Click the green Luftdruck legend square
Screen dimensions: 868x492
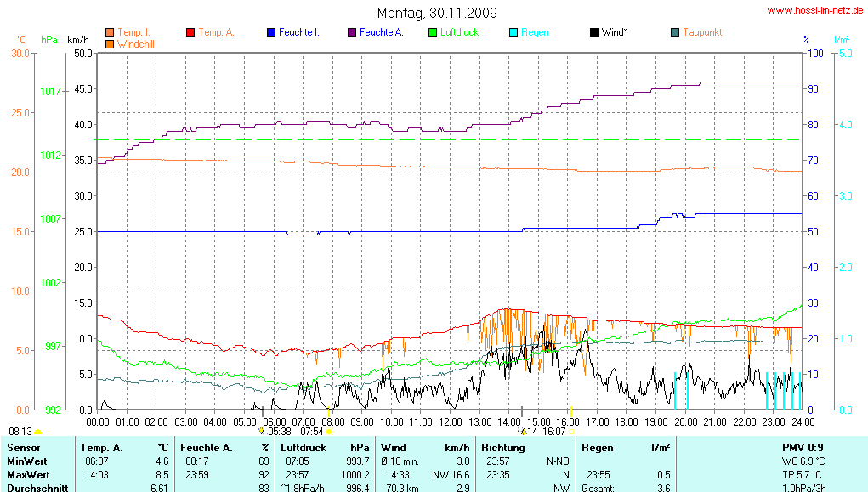click(433, 32)
